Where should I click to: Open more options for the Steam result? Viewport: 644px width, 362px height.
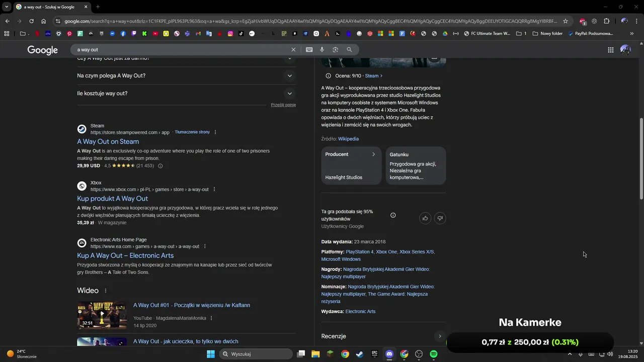pos(215,132)
